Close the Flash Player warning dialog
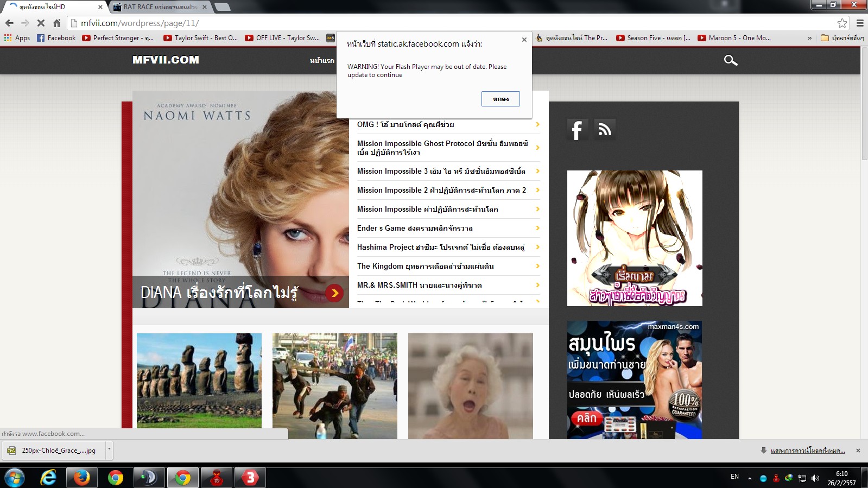 pyautogui.click(x=524, y=40)
